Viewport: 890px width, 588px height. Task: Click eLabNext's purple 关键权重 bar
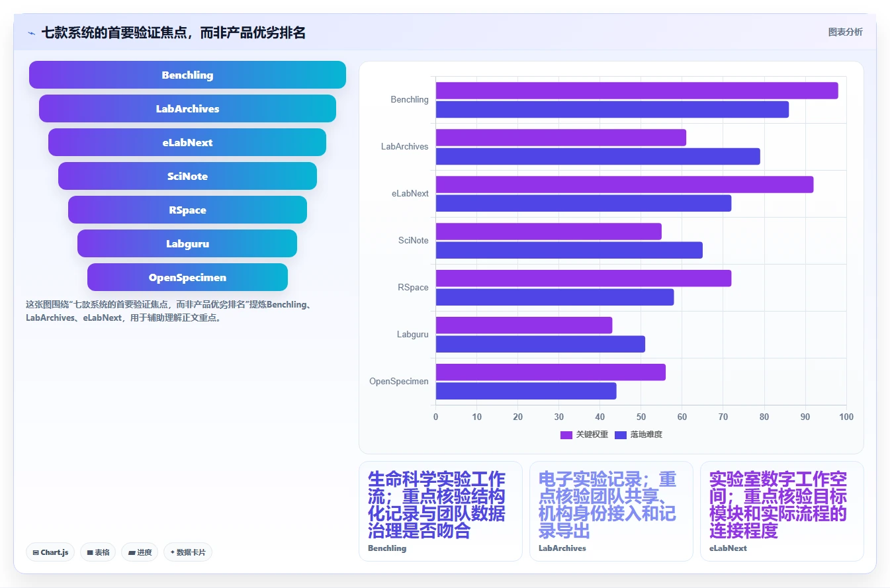pyautogui.click(x=624, y=185)
